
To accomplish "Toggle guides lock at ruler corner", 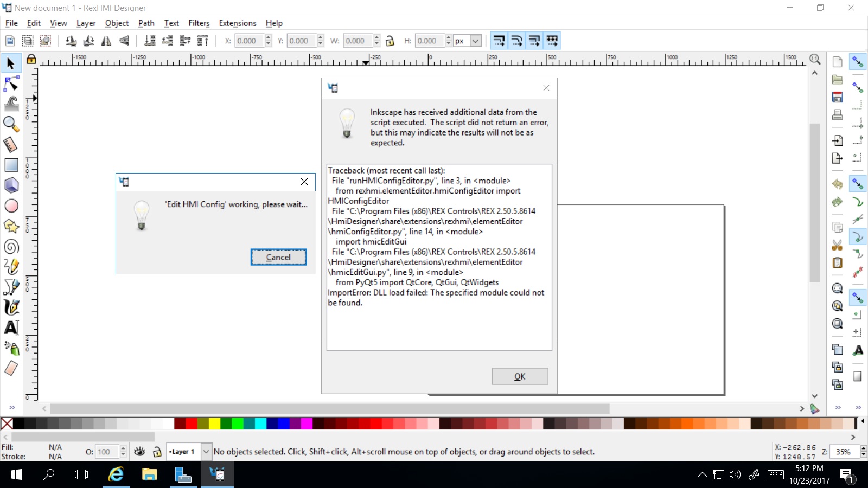I will coord(31,59).
